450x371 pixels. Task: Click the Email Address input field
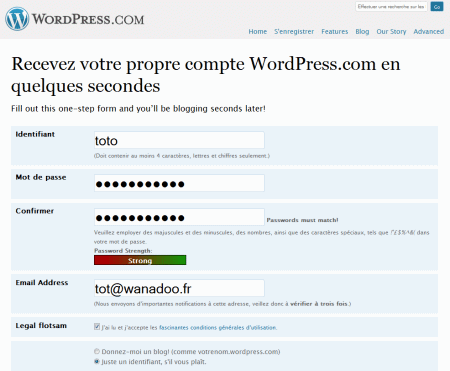click(179, 288)
